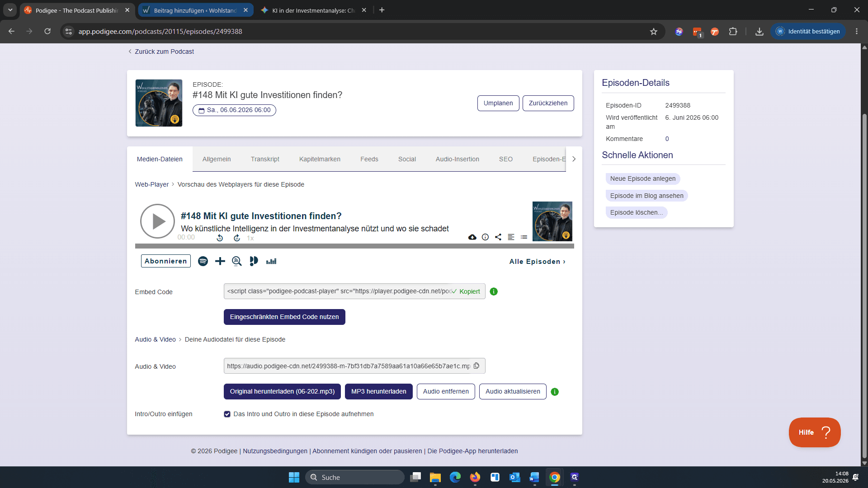Bookmark this page with the star icon
This screenshot has height=488, width=868.
653,32
